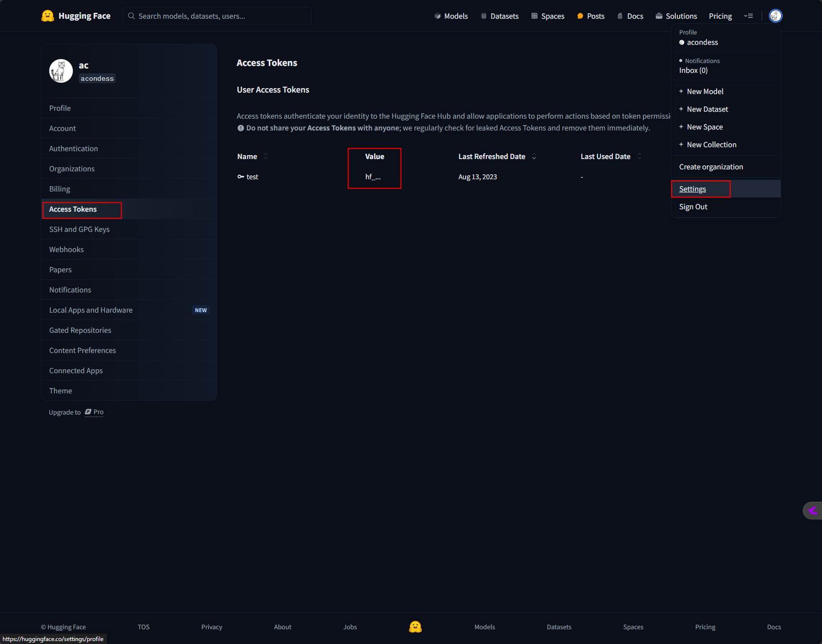Open the Theme settings section

[x=129, y=390]
